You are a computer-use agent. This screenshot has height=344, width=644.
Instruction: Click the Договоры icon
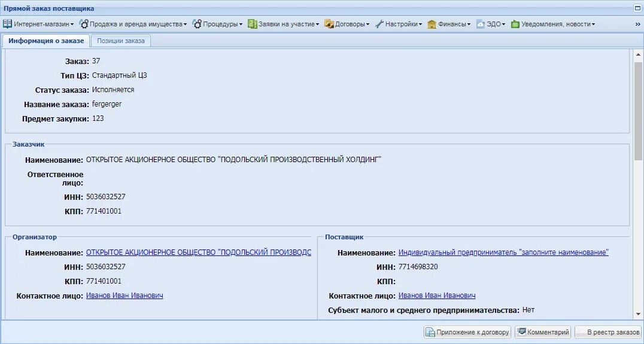coord(329,24)
